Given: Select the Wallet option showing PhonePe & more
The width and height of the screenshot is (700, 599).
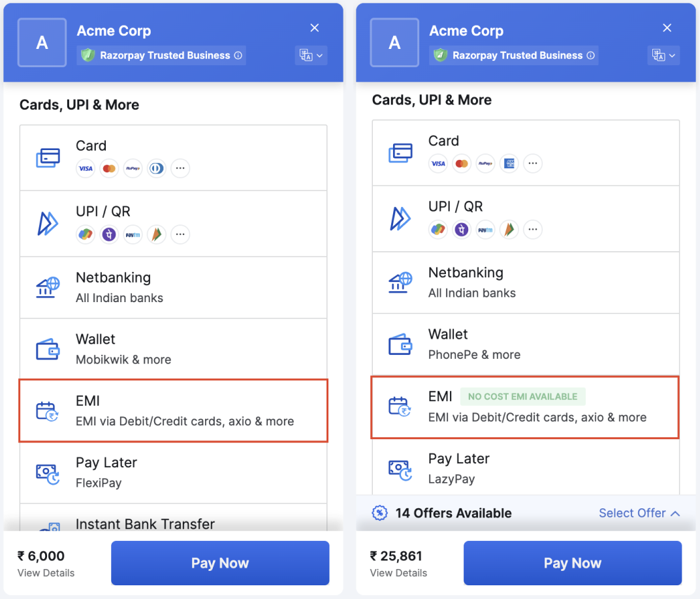Looking at the screenshot, I should (525, 344).
